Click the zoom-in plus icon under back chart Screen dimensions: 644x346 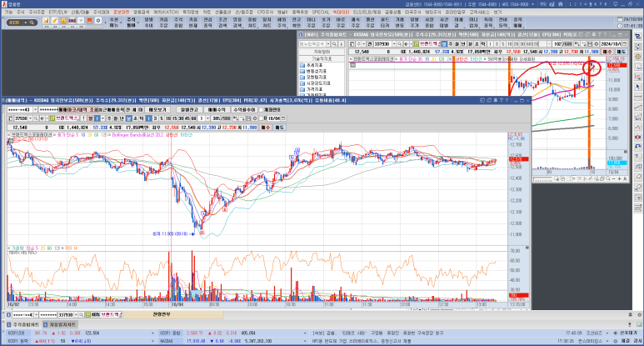click(619, 178)
